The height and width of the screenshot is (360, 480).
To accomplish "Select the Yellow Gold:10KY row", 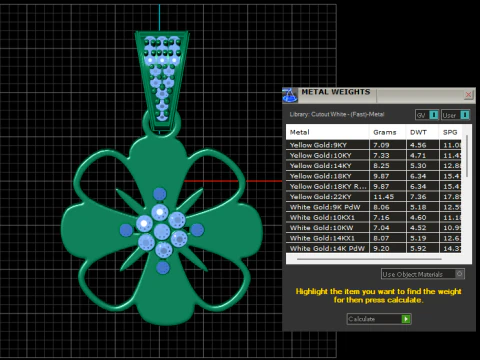I will (x=374, y=155).
